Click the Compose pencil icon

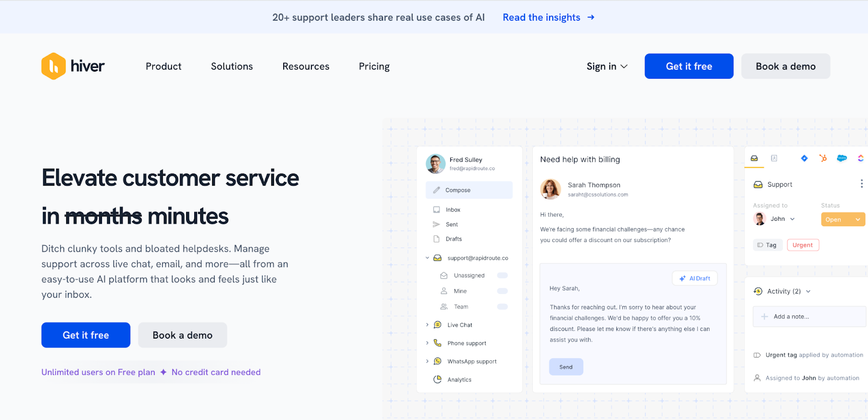tap(437, 190)
